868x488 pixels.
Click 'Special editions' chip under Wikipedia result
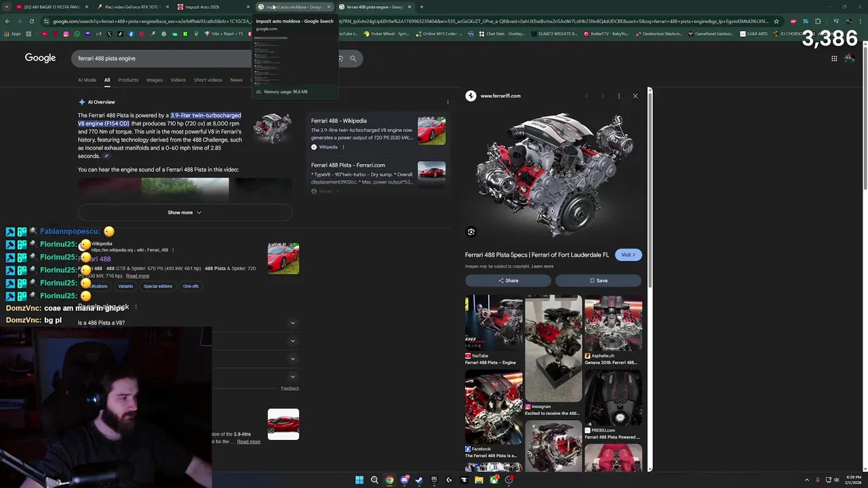tap(158, 286)
